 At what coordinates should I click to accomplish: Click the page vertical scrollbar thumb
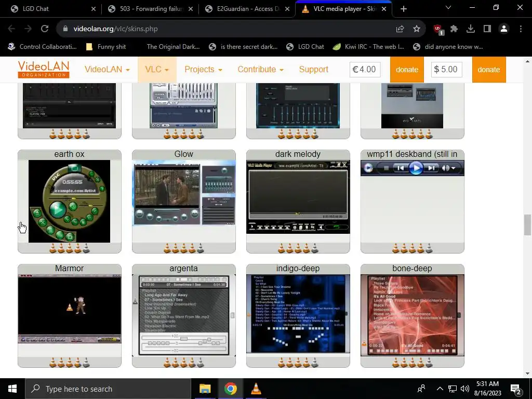[527, 224]
